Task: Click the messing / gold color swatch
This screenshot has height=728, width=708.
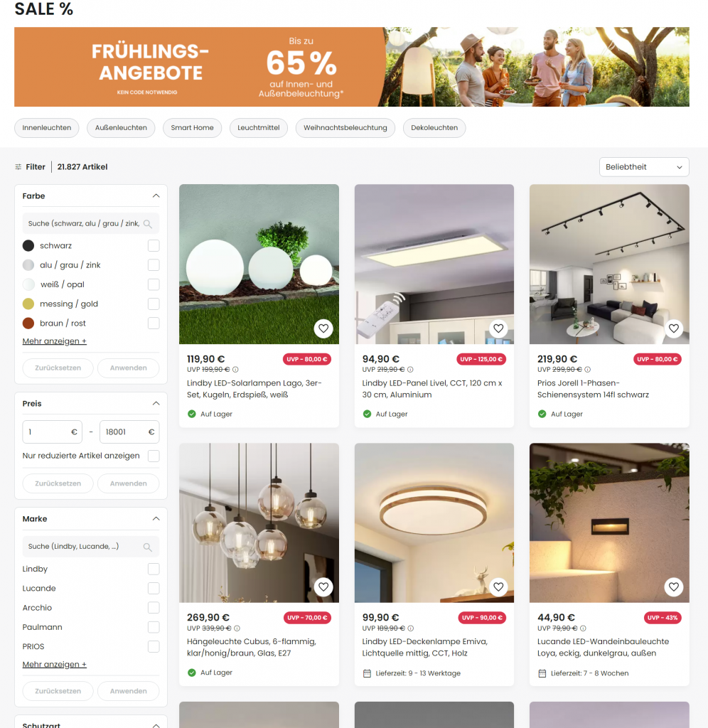Action: [x=28, y=304]
